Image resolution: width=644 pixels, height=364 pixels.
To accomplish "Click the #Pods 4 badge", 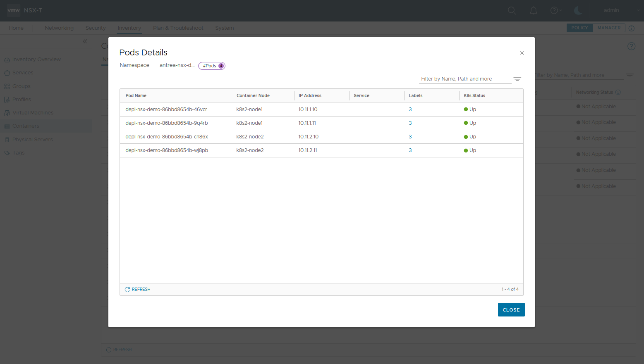I will point(212,66).
